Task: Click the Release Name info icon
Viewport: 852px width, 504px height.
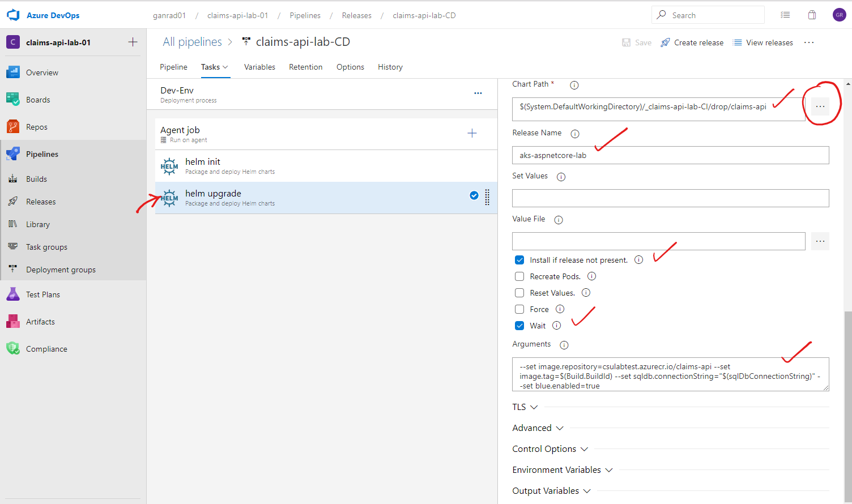Action: (x=575, y=134)
